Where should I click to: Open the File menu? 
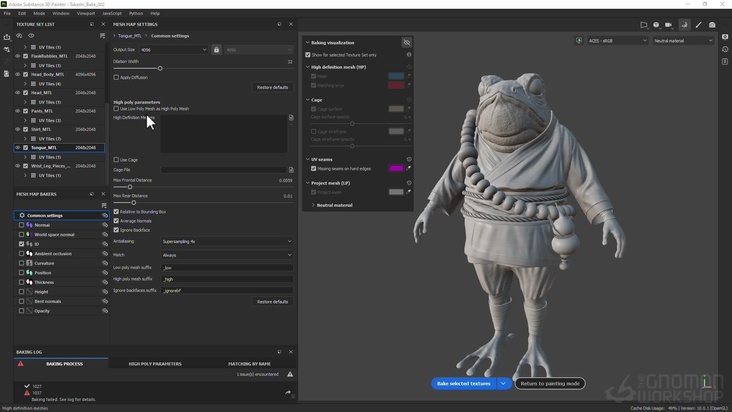7,14
